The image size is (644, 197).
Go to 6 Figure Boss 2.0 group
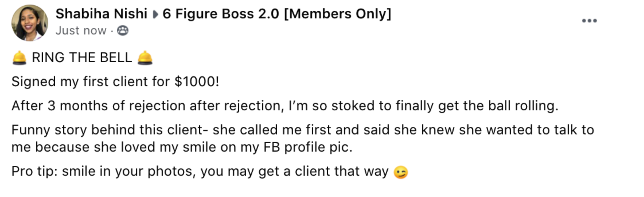[277, 14]
